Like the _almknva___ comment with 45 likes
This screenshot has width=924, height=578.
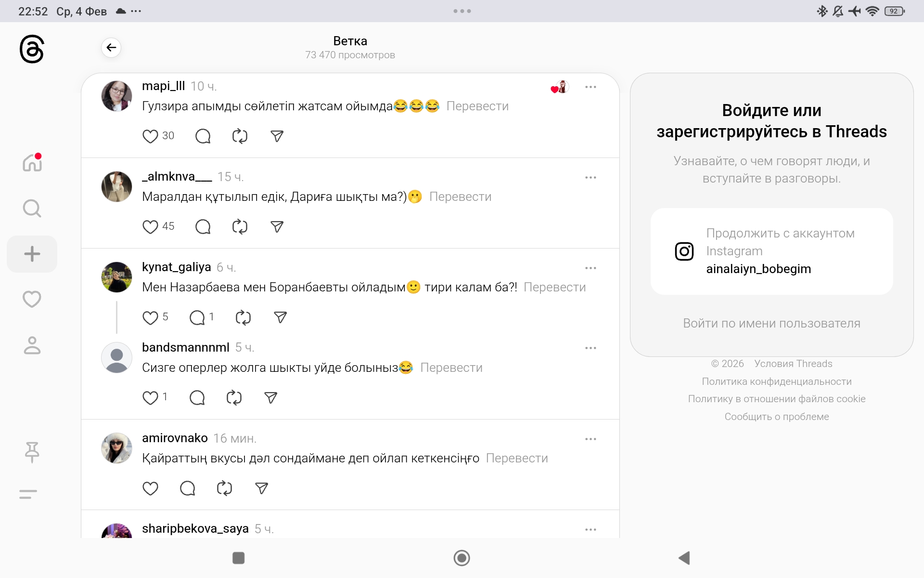150,227
